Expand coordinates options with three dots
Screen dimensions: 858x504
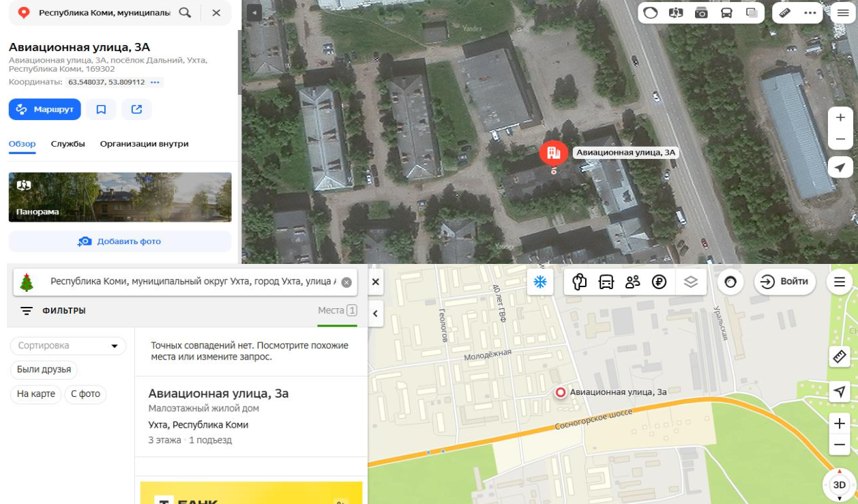155,83
